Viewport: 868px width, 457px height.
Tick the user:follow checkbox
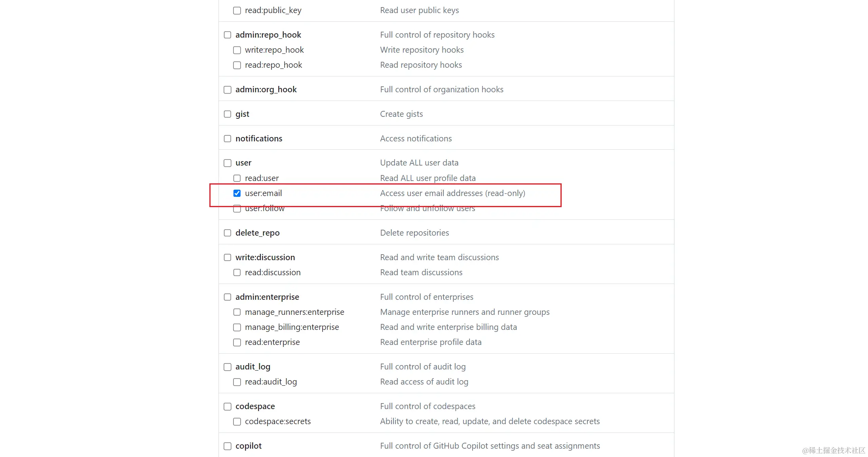237,209
